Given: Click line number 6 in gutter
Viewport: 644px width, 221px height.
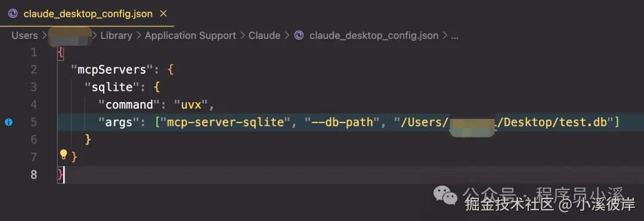Looking at the screenshot, I should click(x=33, y=140).
